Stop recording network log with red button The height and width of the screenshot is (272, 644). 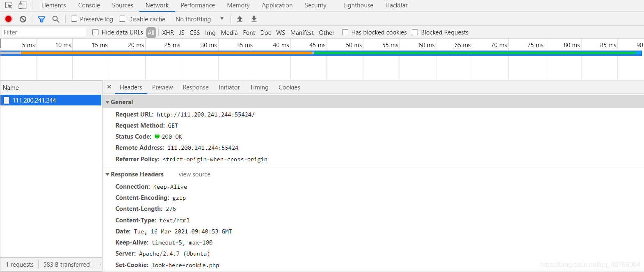click(x=8, y=19)
